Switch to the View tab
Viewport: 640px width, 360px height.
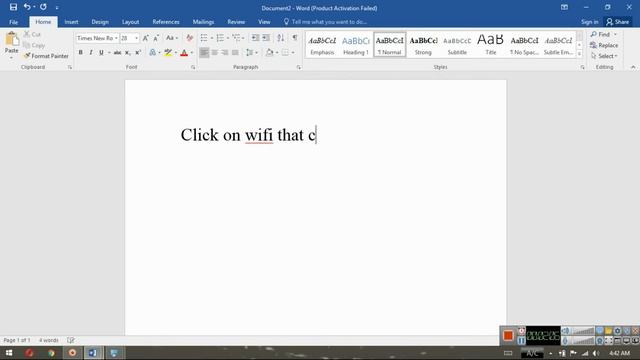click(264, 22)
